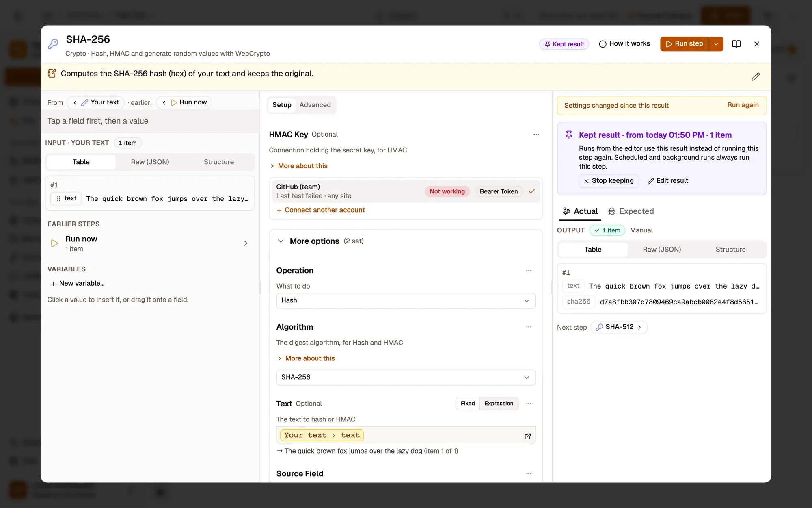Select the GitHub (team) connection checkmark
Viewport: 812px width, 508px height.
(531, 191)
